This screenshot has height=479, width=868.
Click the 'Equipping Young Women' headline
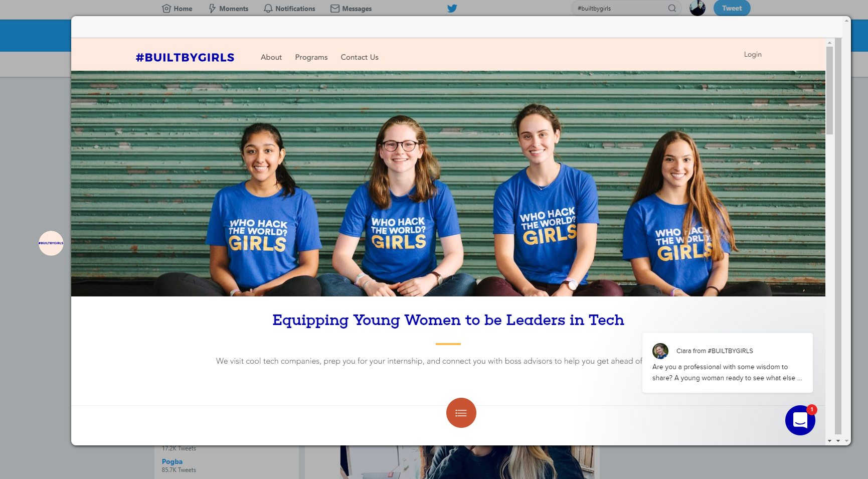448,320
